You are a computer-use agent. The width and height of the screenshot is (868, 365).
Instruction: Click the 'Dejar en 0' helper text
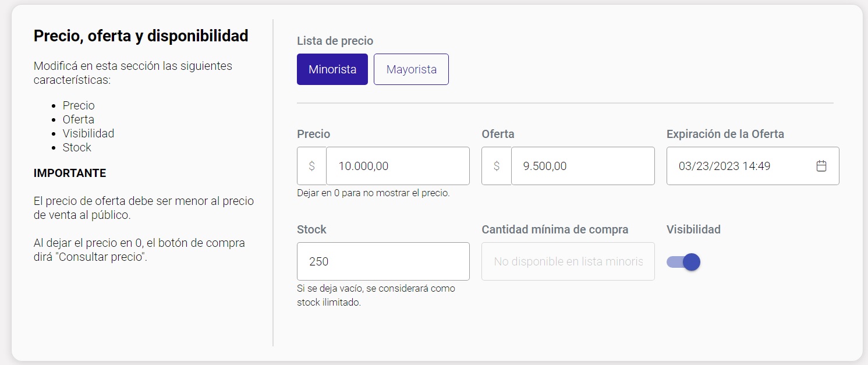point(373,193)
